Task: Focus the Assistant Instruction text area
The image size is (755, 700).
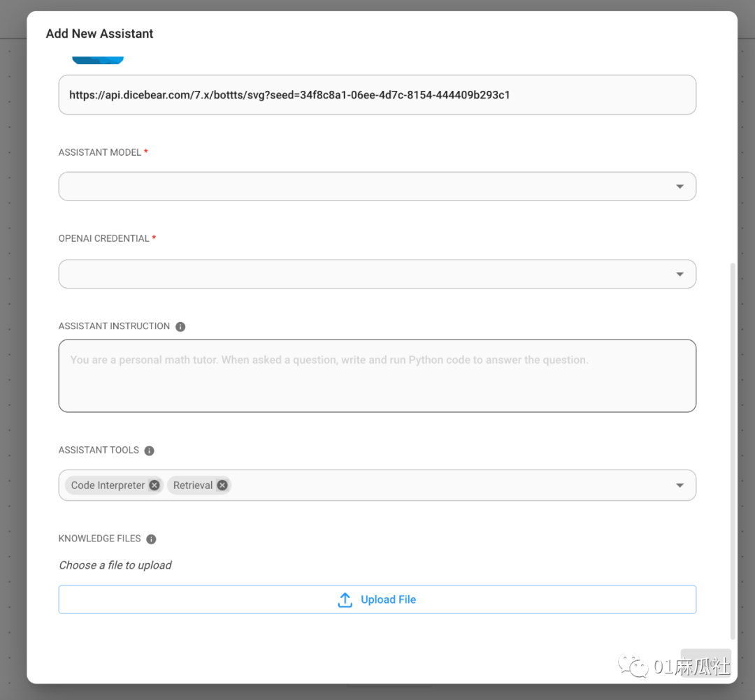Action: click(377, 376)
